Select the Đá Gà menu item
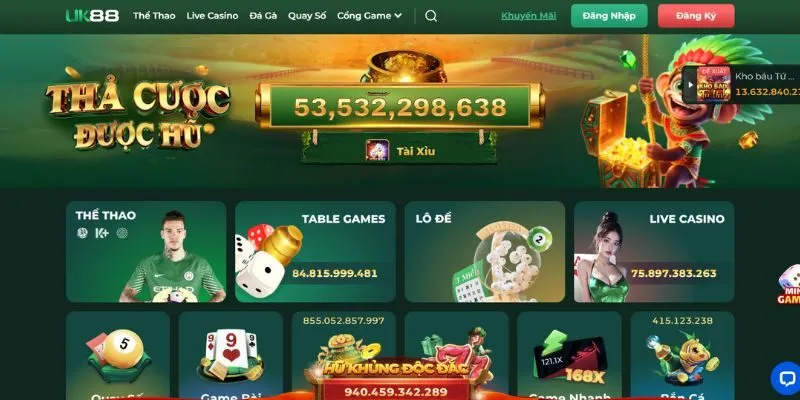The width and height of the screenshot is (800, 400). coord(263,16)
